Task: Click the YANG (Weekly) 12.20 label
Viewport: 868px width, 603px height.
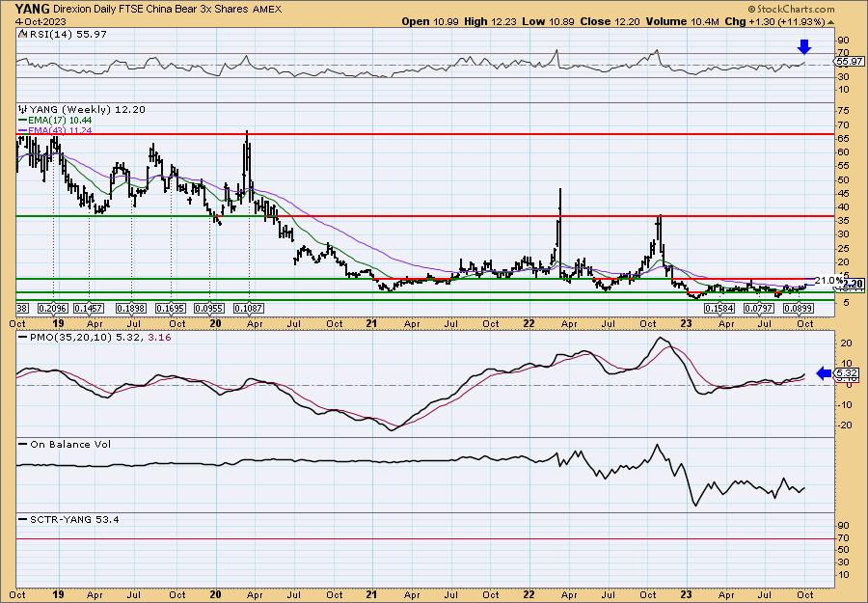Action: (87, 109)
